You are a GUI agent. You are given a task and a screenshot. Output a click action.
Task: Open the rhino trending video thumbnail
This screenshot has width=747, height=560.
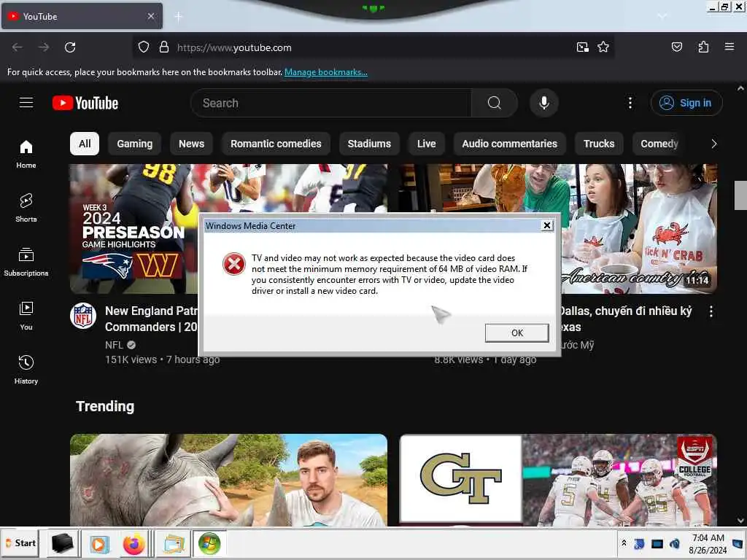228,480
